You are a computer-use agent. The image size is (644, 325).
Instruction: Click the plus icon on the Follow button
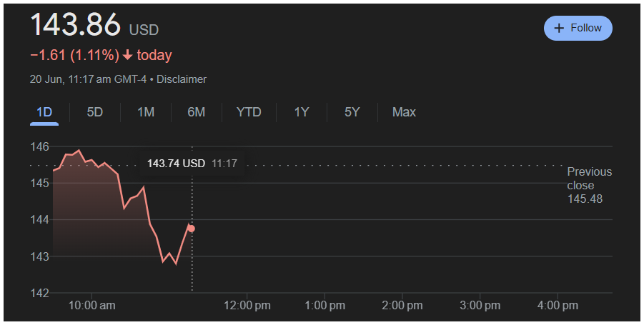pos(559,28)
